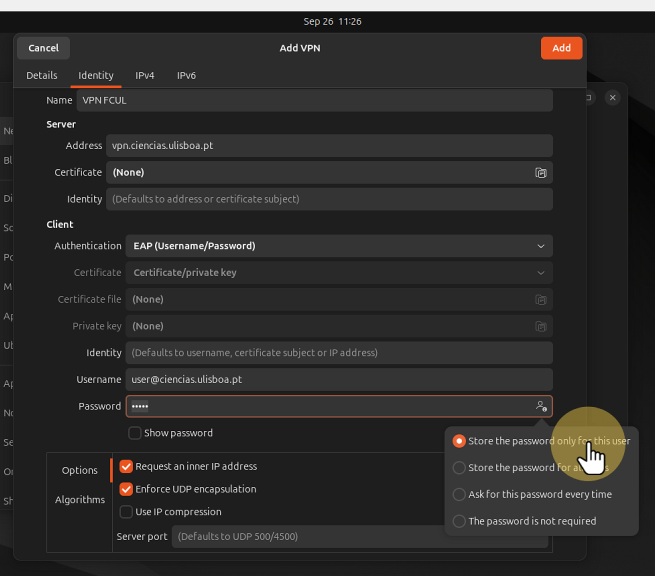Image resolution: width=658 pixels, height=577 pixels.
Task: Choose The password is not required
Action: (460, 522)
